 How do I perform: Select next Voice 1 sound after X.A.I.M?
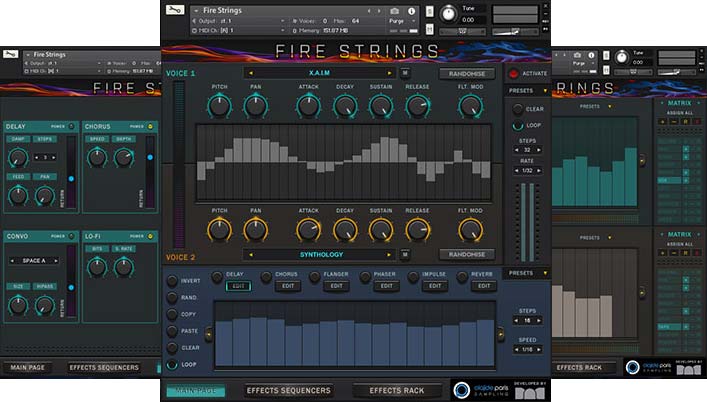click(x=389, y=73)
